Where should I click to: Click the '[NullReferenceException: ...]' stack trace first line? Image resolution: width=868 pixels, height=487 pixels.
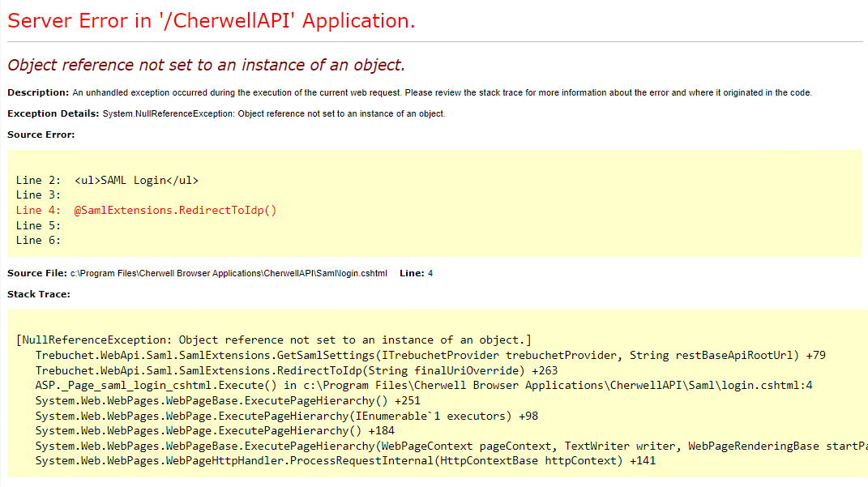(273, 340)
